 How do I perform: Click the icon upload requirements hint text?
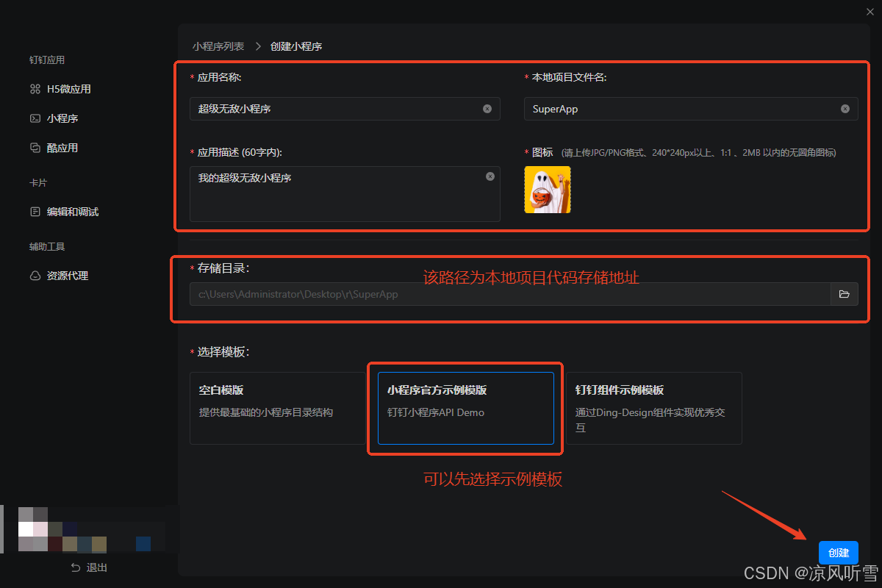click(x=699, y=153)
